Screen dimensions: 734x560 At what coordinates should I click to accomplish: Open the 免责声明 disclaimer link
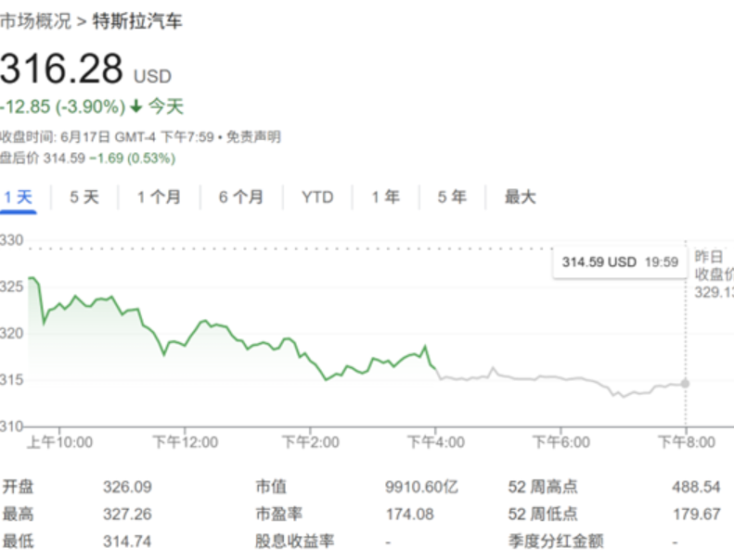tap(253, 137)
